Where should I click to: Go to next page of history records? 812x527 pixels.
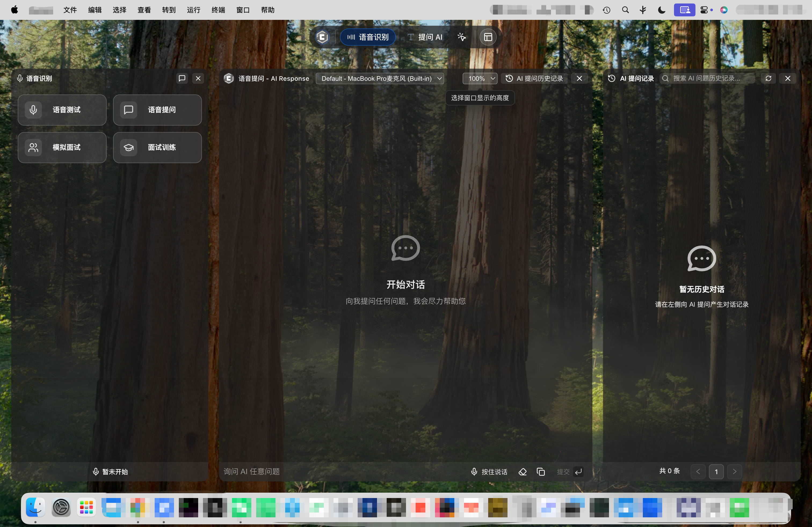point(735,471)
